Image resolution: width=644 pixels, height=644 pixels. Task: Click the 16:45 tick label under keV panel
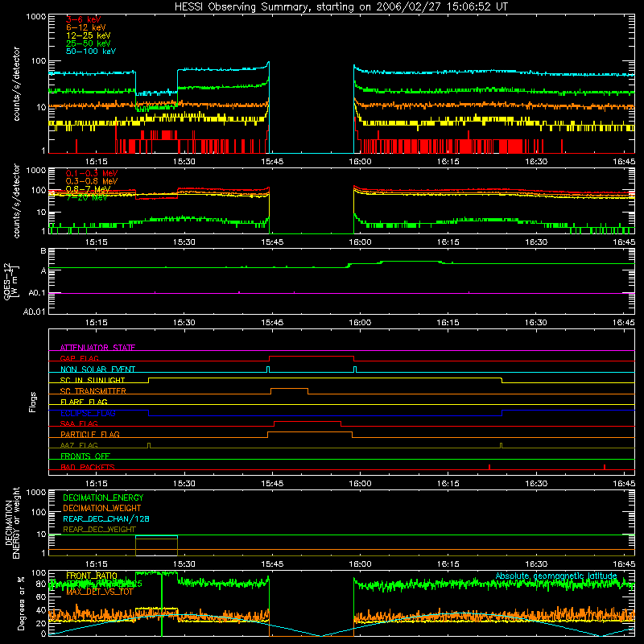[624, 162]
